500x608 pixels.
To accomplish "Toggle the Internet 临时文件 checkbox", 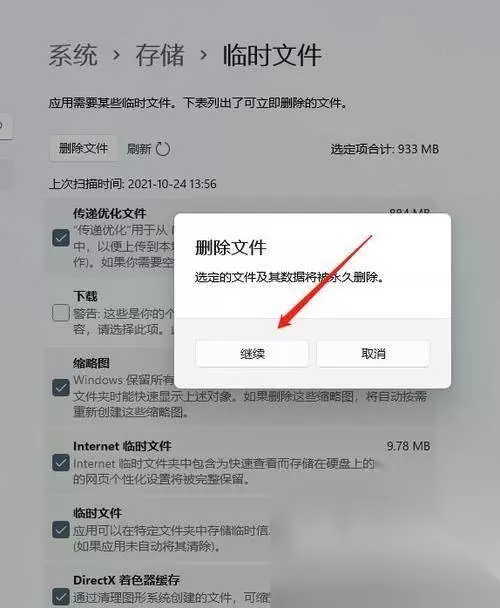I will tap(61, 463).
